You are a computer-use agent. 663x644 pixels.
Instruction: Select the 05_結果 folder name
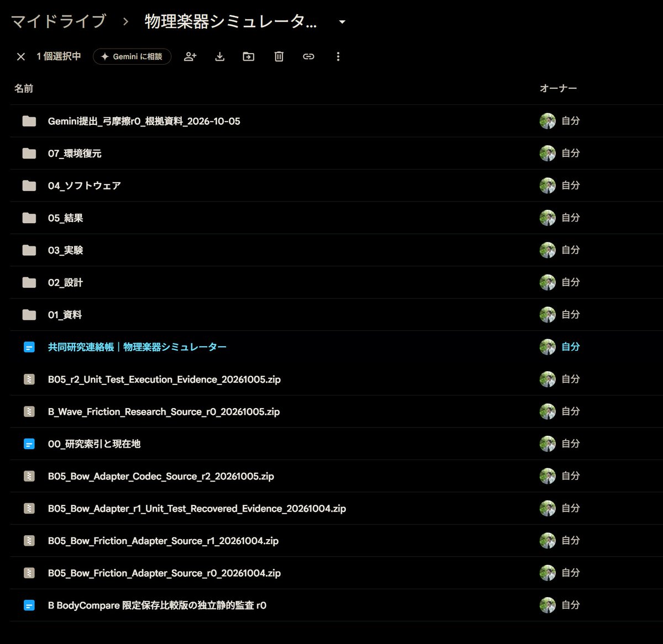[66, 218]
